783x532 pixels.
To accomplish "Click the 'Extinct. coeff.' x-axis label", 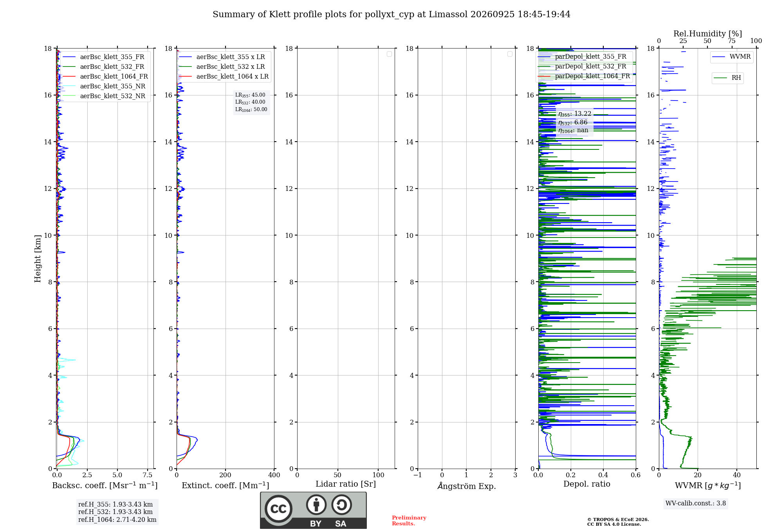I will (x=226, y=485).
